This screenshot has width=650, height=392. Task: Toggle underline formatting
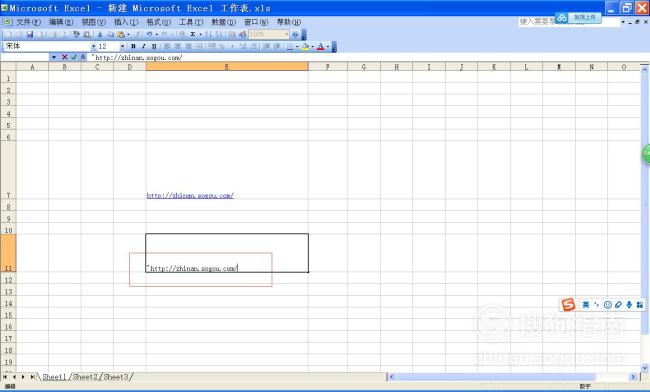click(x=154, y=46)
